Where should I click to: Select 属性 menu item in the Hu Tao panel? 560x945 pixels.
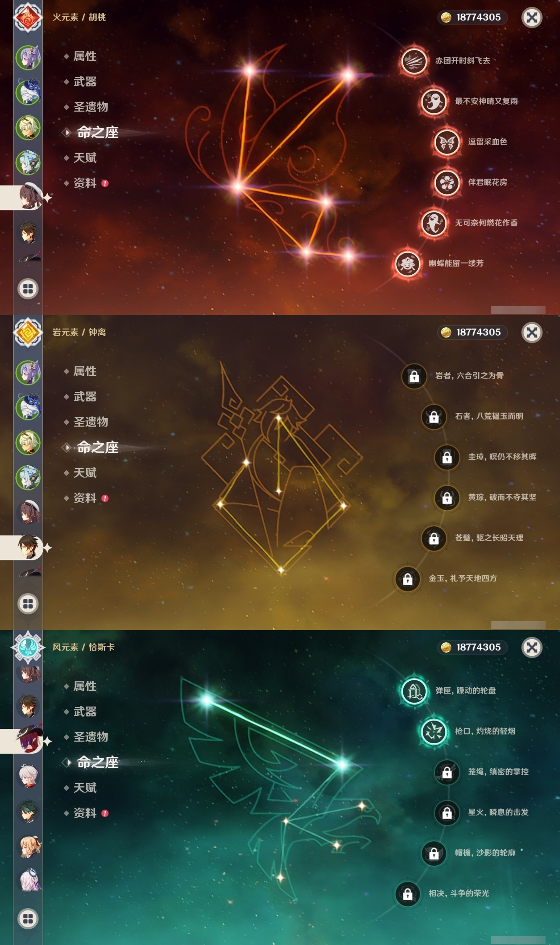(85, 56)
